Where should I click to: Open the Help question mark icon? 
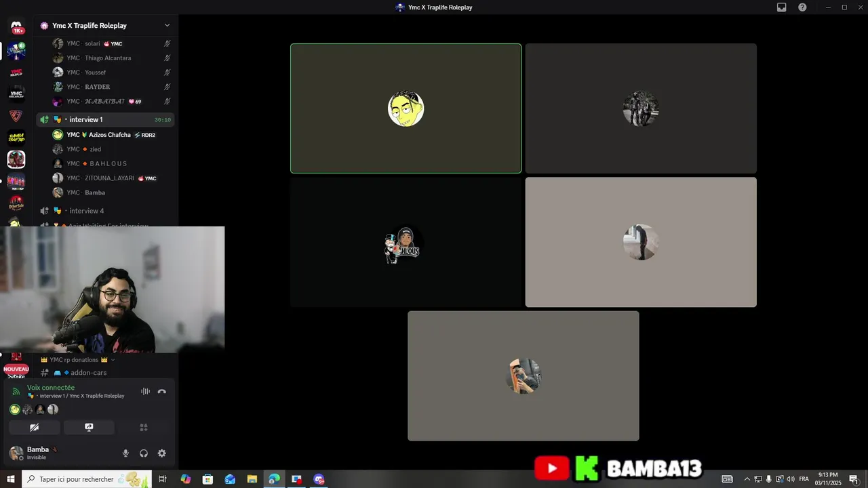[802, 7]
